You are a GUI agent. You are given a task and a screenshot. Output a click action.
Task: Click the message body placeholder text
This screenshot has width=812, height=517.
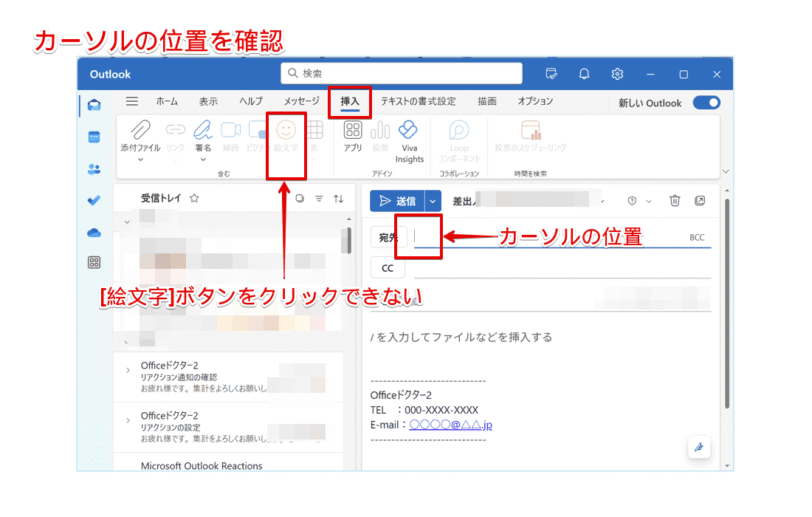(x=461, y=337)
